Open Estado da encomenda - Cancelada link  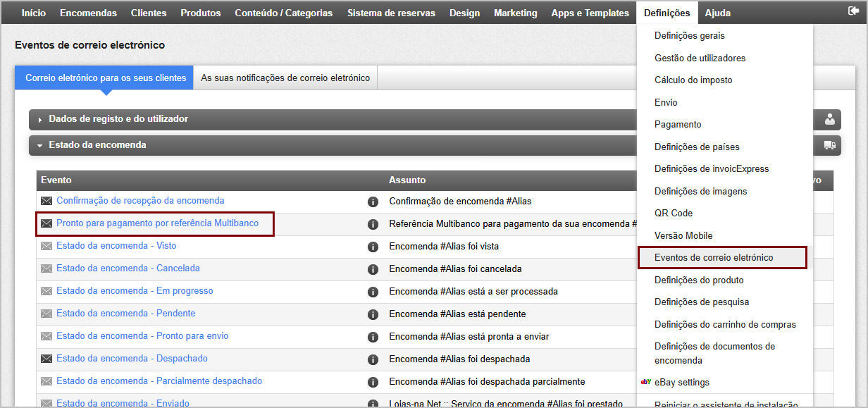(x=128, y=268)
